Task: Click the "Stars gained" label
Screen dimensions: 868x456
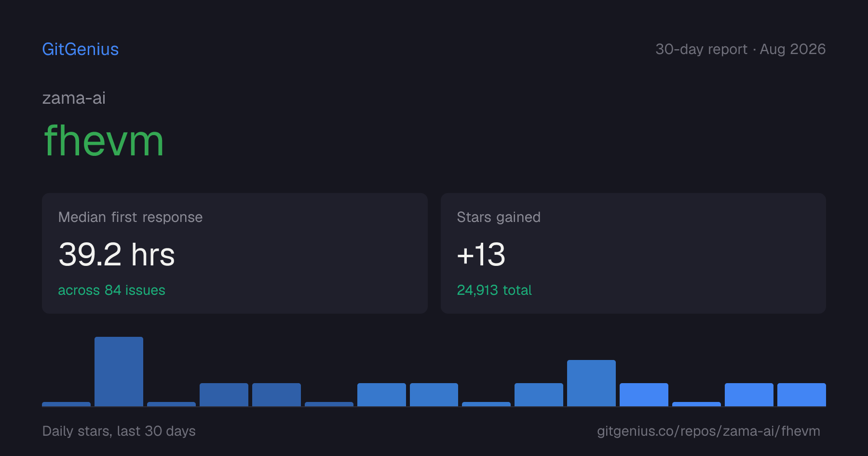Action: tap(499, 217)
